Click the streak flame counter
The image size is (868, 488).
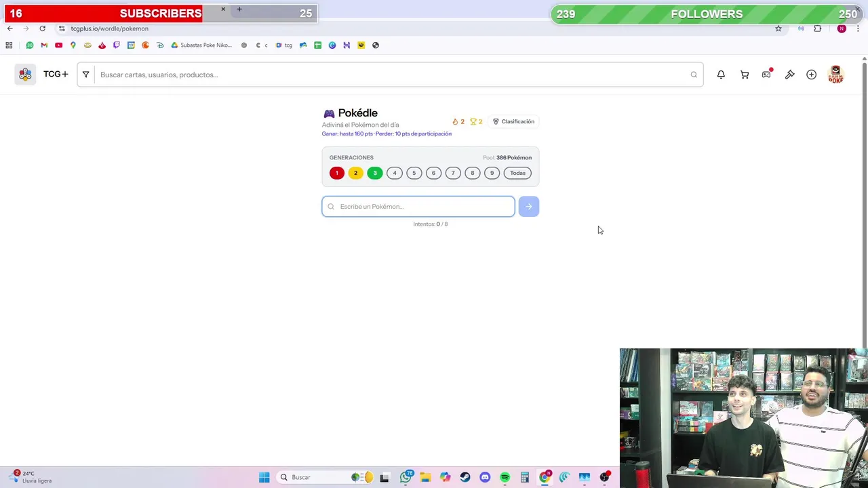click(458, 122)
